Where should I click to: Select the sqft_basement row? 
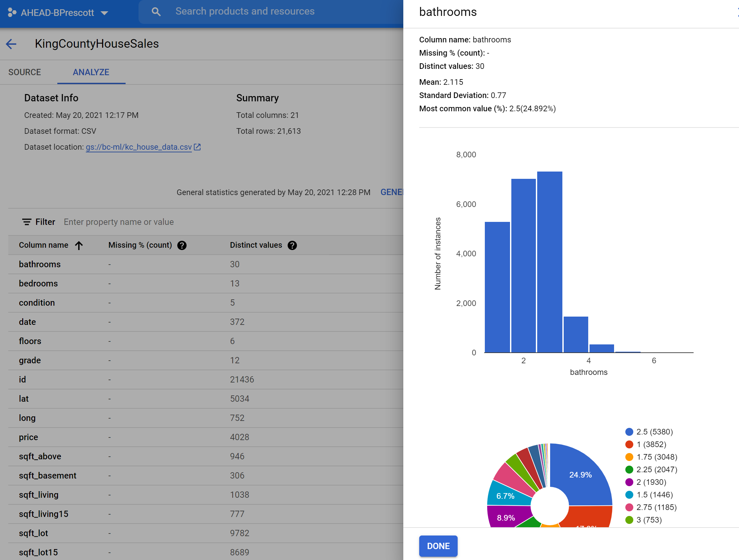coord(205,476)
